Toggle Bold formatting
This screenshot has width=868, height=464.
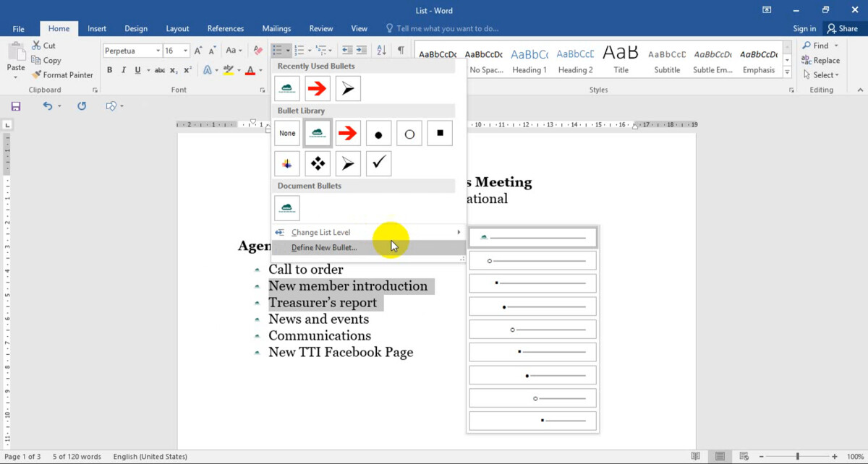(110, 70)
